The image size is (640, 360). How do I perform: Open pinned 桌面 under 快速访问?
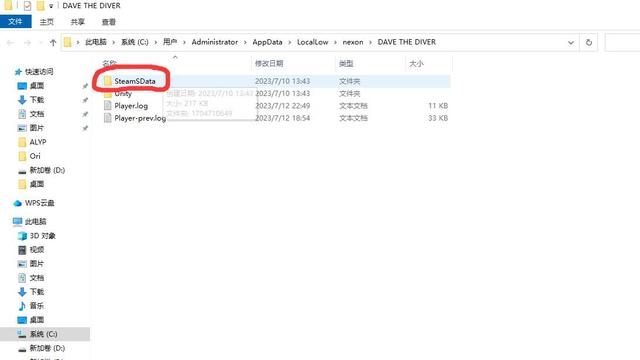pos(37,86)
